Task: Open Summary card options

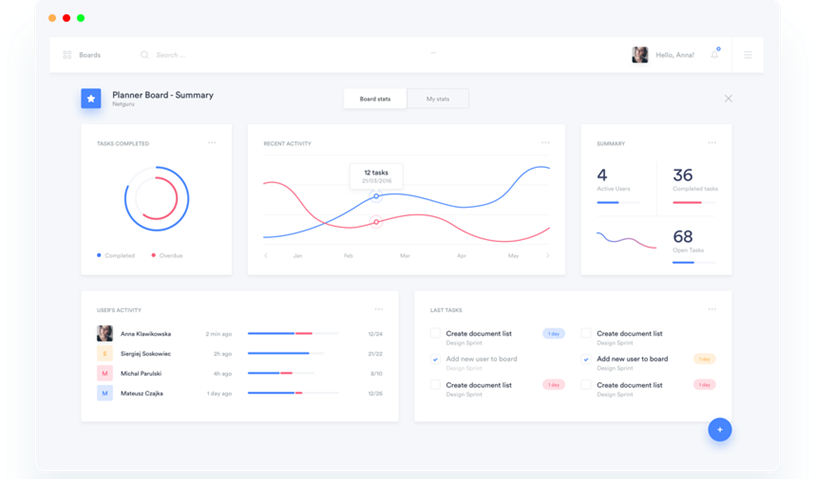Action: point(712,142)
